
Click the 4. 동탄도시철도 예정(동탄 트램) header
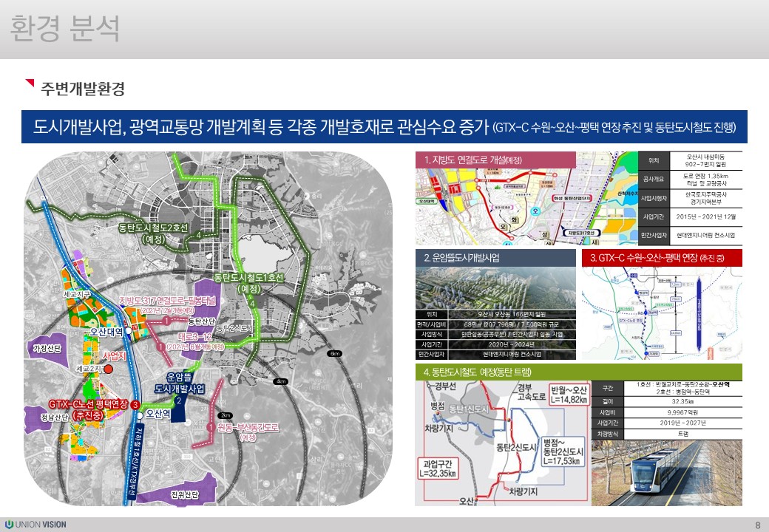[x=579, y=372]
